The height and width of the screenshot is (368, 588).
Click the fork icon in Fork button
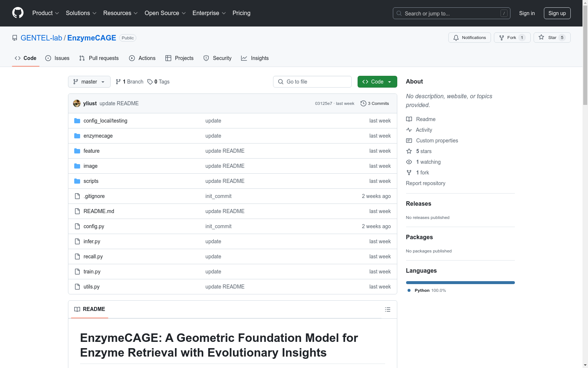point(502,38)
